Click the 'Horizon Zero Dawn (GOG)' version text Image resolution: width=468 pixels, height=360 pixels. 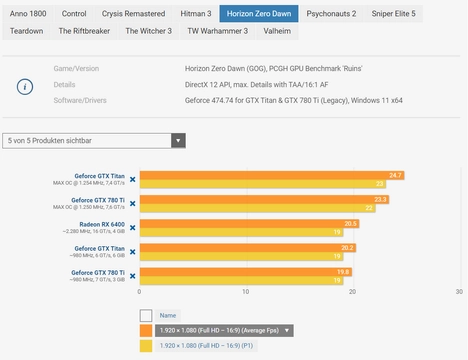(273, 69)
